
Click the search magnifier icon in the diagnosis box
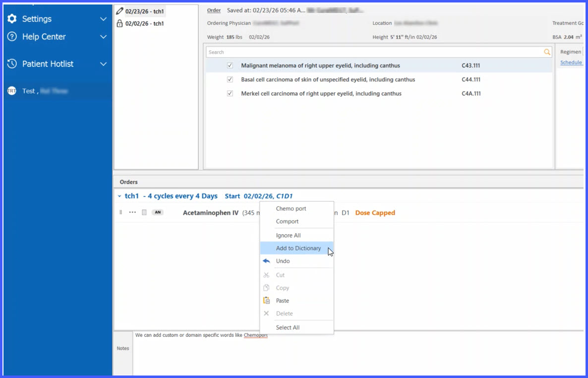coord(547,52)
